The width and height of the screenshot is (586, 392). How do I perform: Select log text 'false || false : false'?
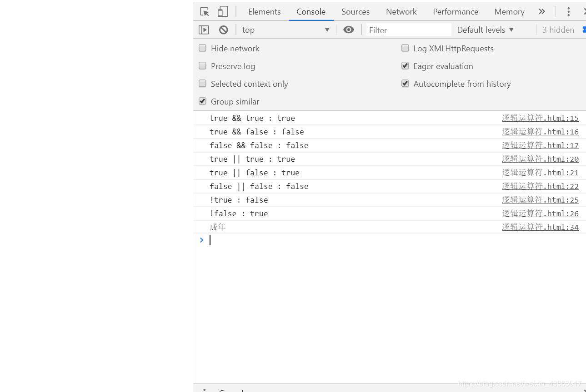click(259, 186)
